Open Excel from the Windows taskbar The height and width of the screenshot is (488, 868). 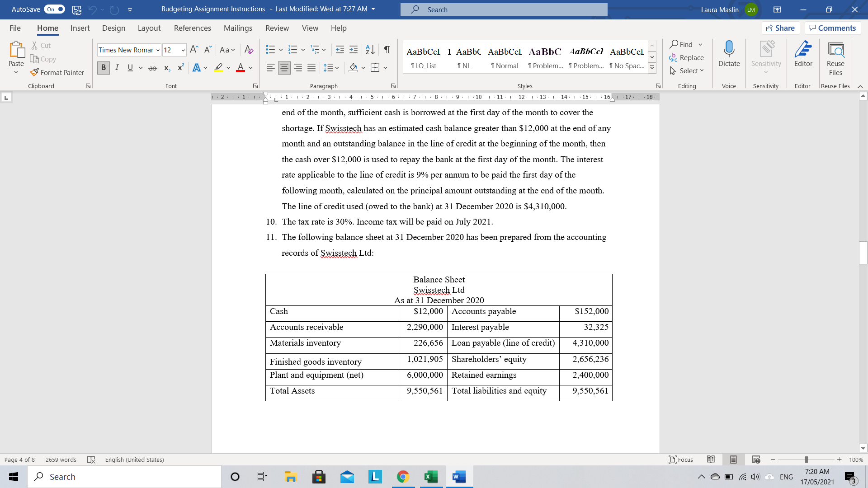[431, 477]
